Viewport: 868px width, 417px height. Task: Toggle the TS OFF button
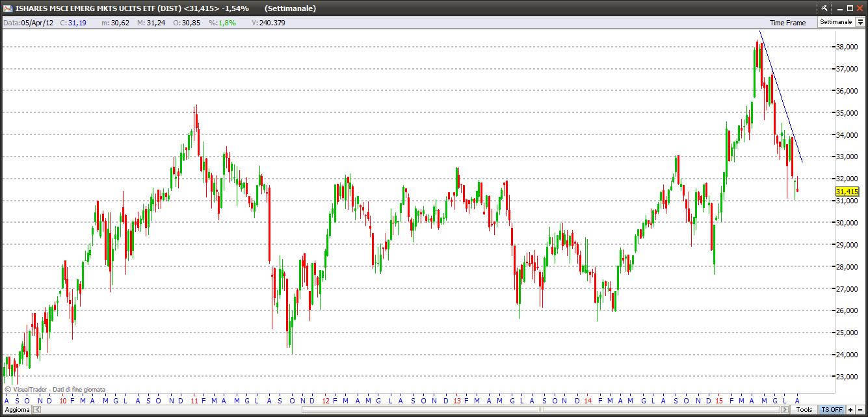(x=832, y=410)
